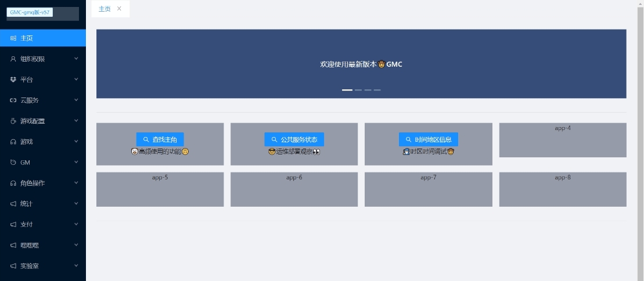Click the Dropbox-style icon next to 平台

[13, 80]
